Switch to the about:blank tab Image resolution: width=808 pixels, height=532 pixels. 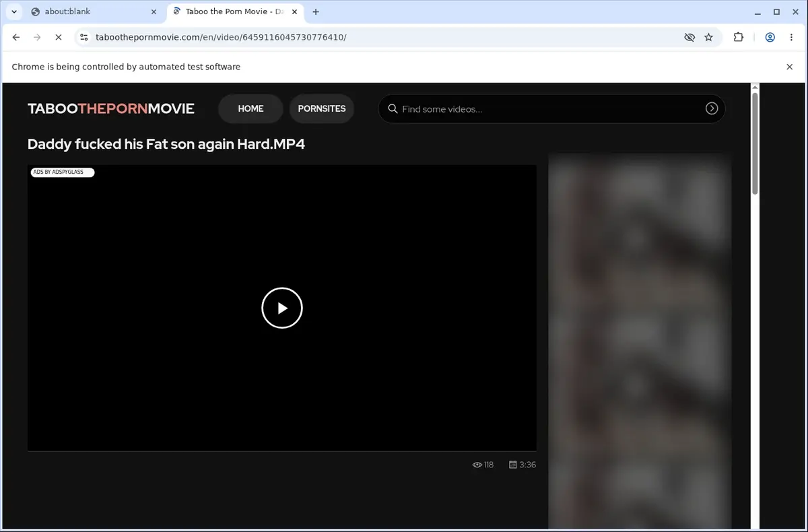coord(92,11)
